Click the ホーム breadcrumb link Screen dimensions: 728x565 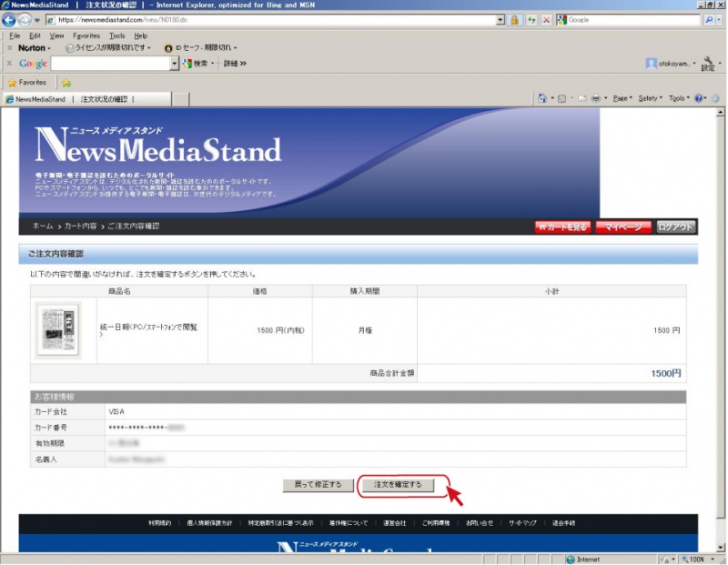pyautogui.click(x=43, y=227)
